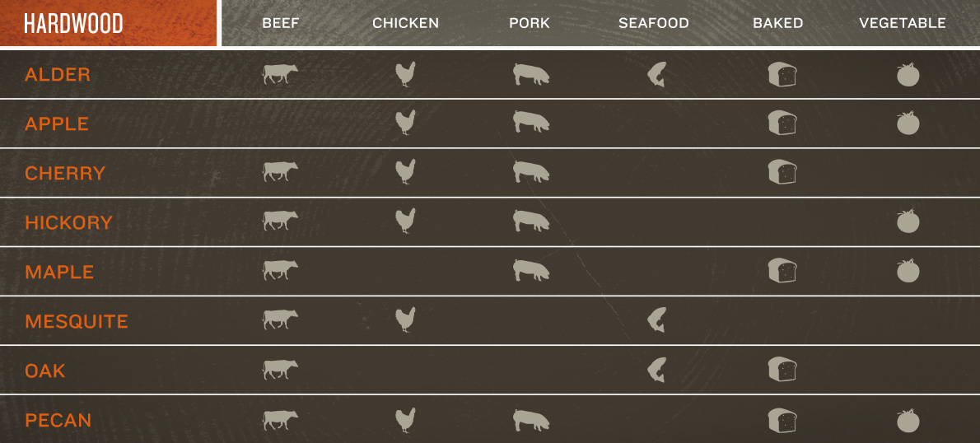The image size is (980, 443).
Task: Click the cow icon in the Mesquite row
Action: 280,319
